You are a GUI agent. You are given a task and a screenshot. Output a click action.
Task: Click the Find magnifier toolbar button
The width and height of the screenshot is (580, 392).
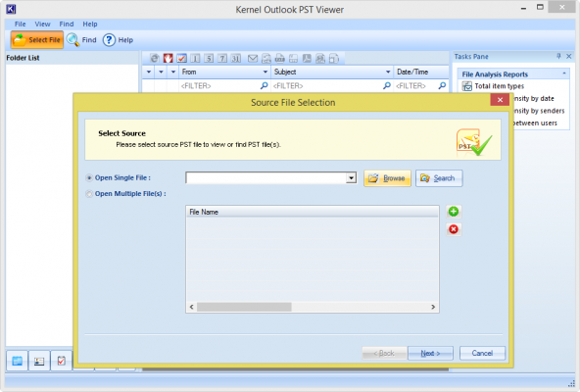(81, 39)
